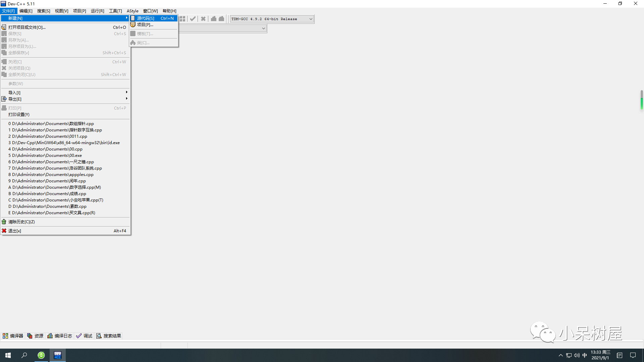This screenshot has height=362, width=644.
Task: Choose 项目[P]... new project entry
Action: click(145, 25)
